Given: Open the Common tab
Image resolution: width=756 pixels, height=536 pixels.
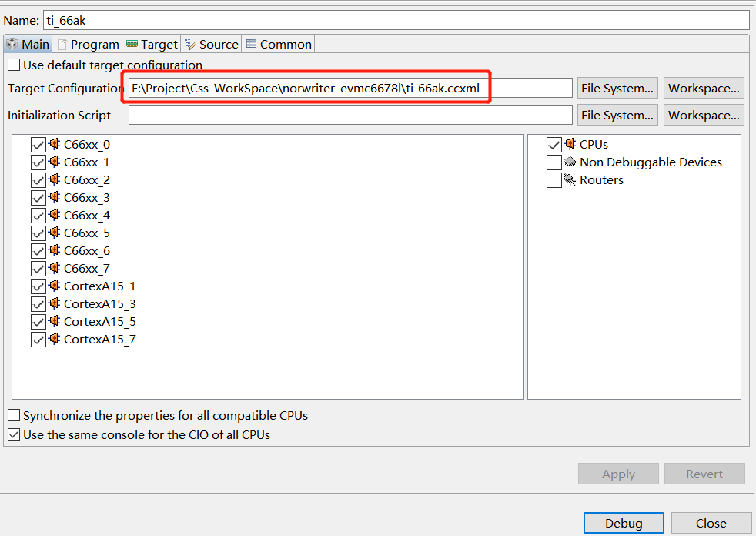Looking at the screenshot, I should point(278,44).
